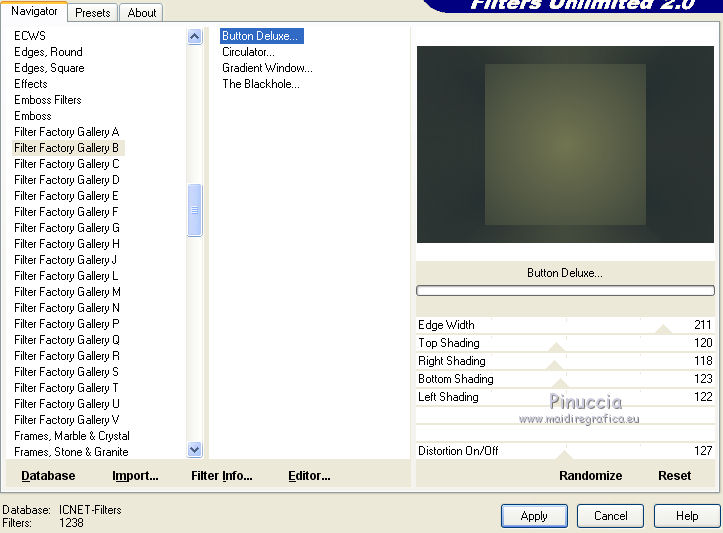Reset the filter parameters

[x=674, y=476]
